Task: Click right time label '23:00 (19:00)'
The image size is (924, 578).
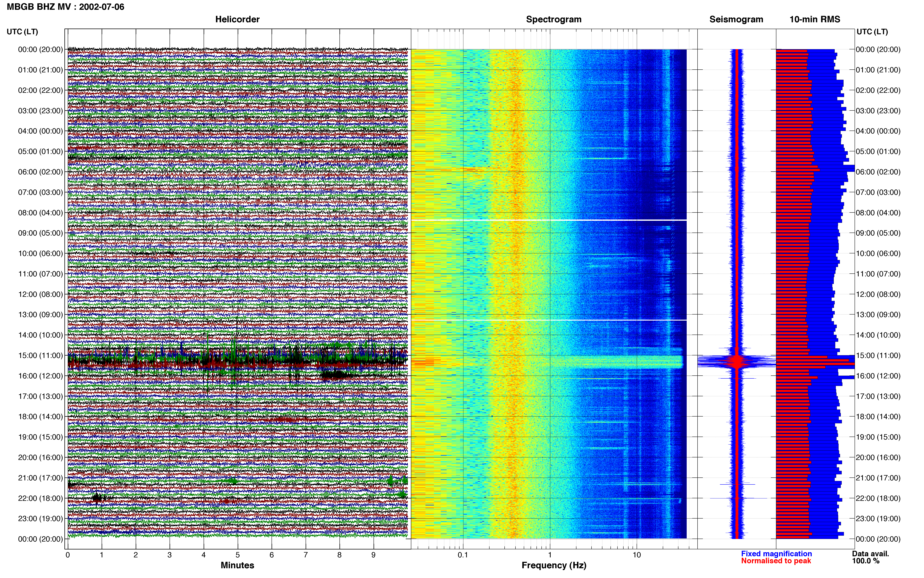Action: click(878, 518)
